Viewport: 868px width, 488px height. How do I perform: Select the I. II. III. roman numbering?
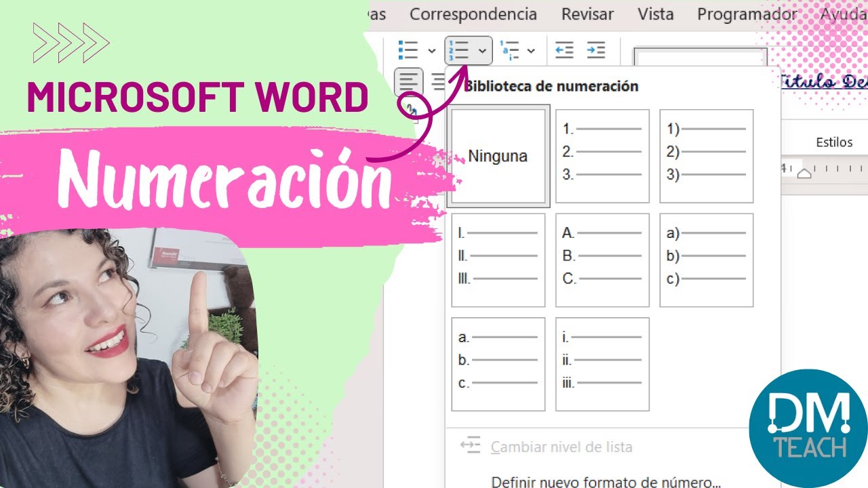click(498, 260)
